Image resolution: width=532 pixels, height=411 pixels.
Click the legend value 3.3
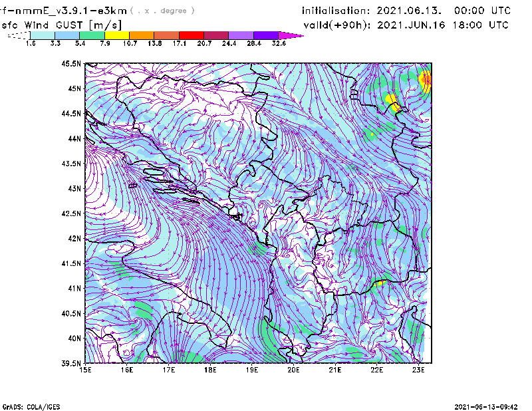pos(55,43)
